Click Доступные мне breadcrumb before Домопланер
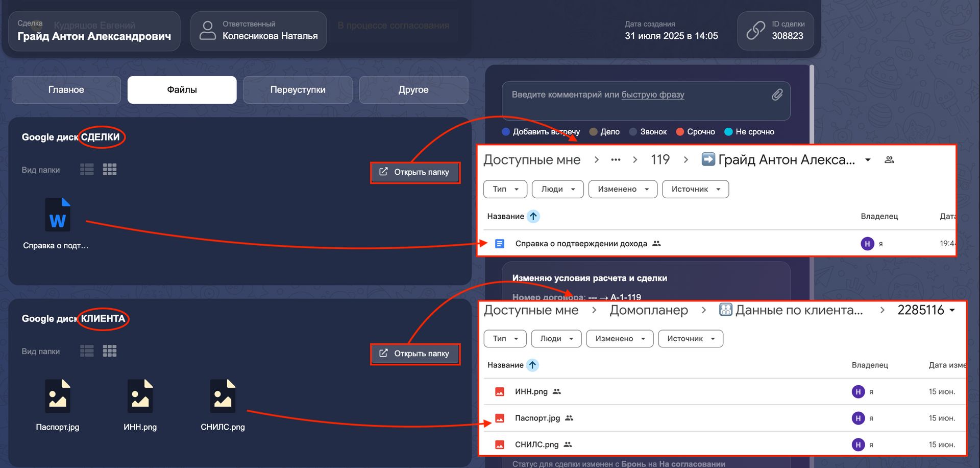The height and width of the screenshot is (468, 980). (531, 310)
